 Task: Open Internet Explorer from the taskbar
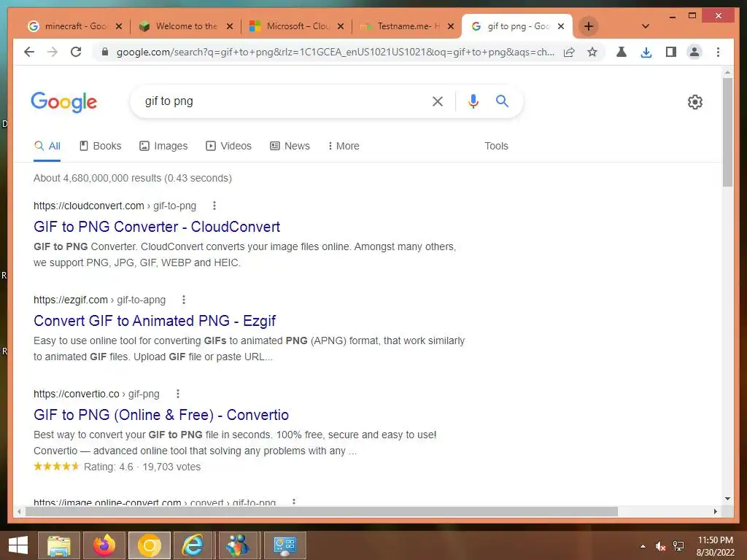193,545
